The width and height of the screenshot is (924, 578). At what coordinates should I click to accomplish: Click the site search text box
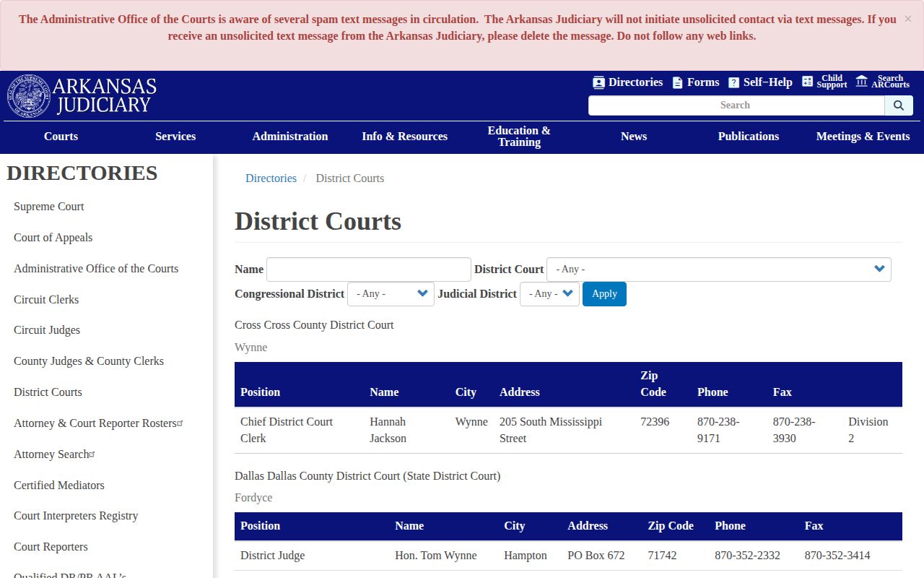pyautogui.click(x=736, y=105)
